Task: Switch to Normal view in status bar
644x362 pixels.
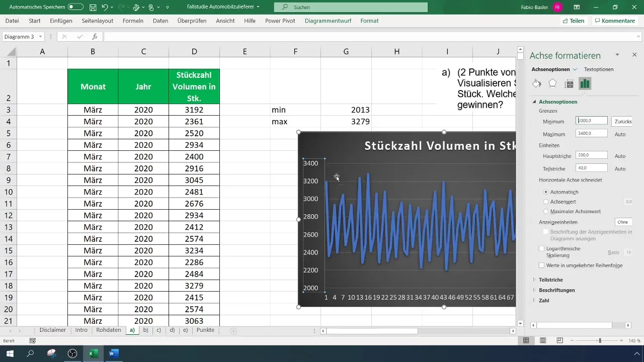Action: (526, 340)
